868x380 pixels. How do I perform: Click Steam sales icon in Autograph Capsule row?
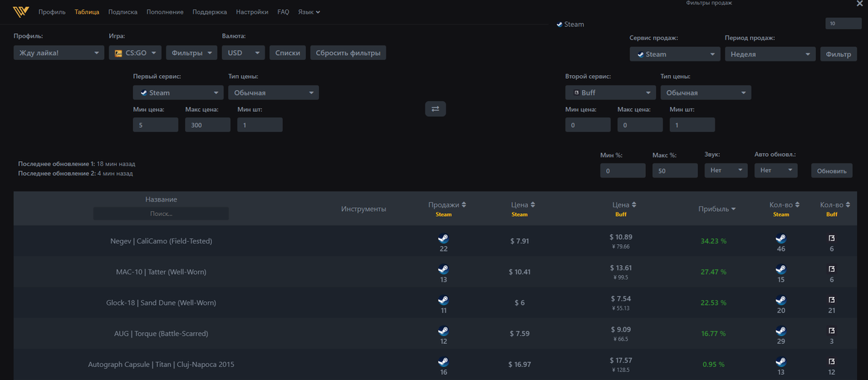[443, 362]
